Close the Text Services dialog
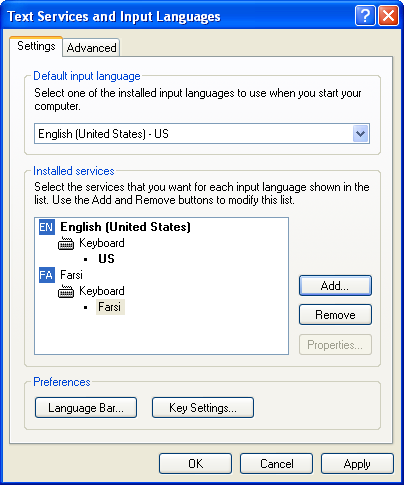Screen dimensions: 404x485 (x=388, y=15)
